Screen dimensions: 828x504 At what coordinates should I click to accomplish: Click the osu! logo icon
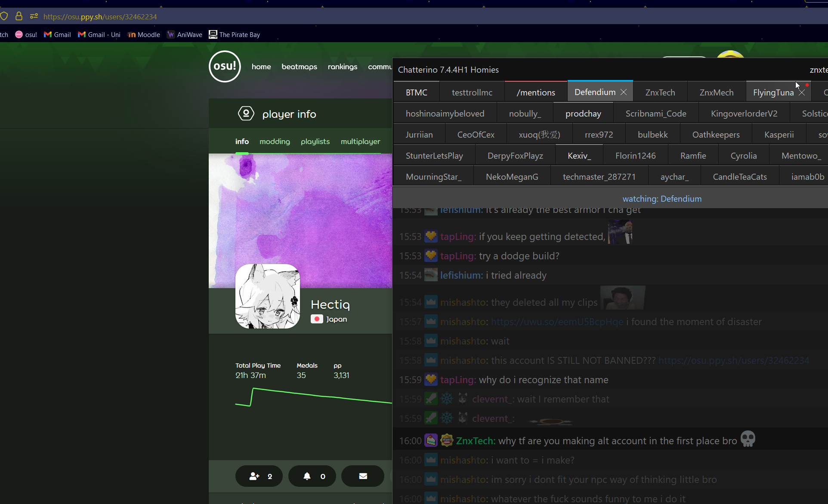point(225,66)
